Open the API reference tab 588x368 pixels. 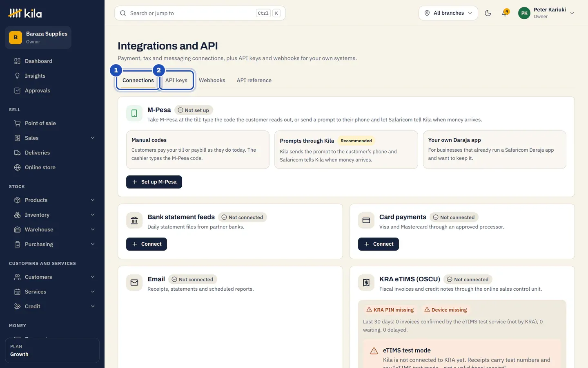point(254,80)
